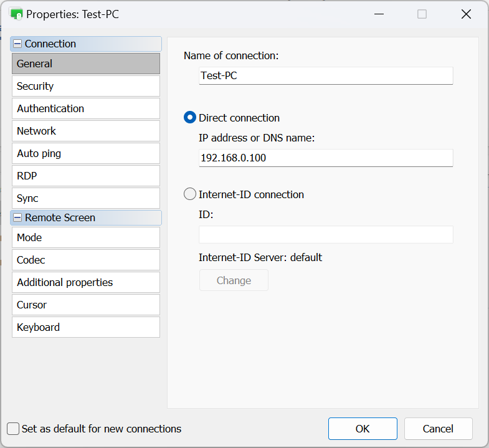Open the Network settings page
This screenshot has width=489, height=448.
(x=85, y=131)
